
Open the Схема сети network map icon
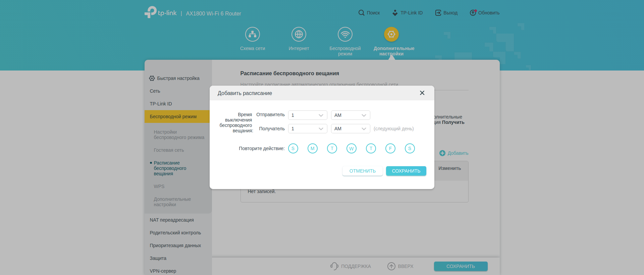252,34
